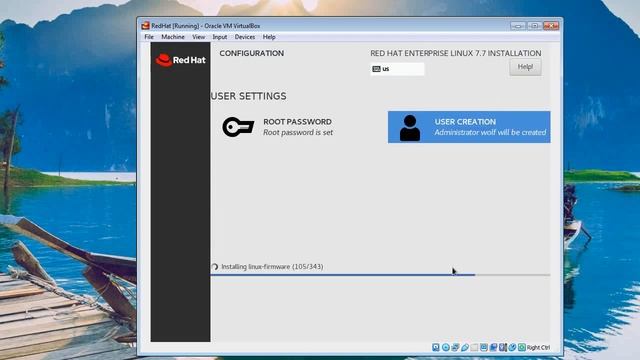640x360 pixels.
Task: Click the 'Root password is set' text
Action: click(298, 132)
